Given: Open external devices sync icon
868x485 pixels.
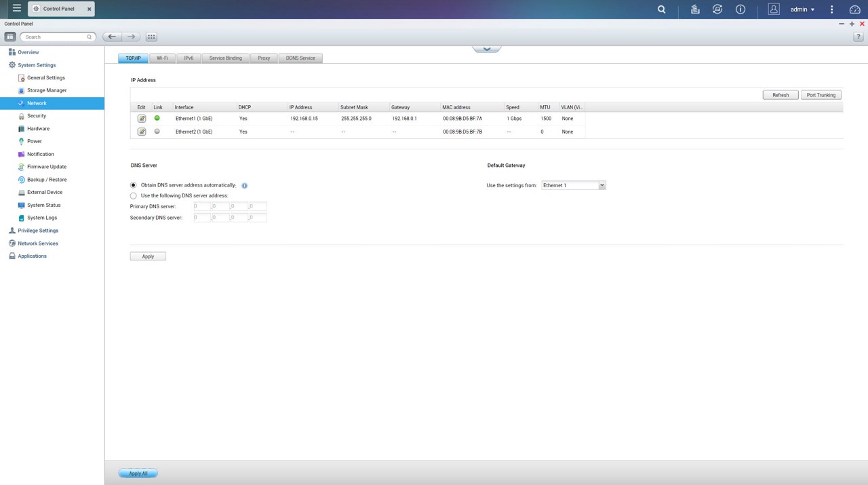Looking at the screenshot, I should pos(717,9).
